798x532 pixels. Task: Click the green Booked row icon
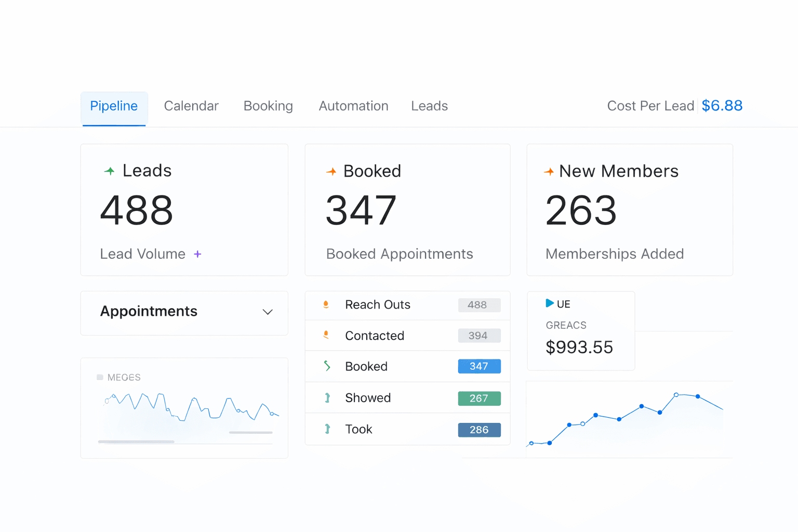click(x=327, y=366)
